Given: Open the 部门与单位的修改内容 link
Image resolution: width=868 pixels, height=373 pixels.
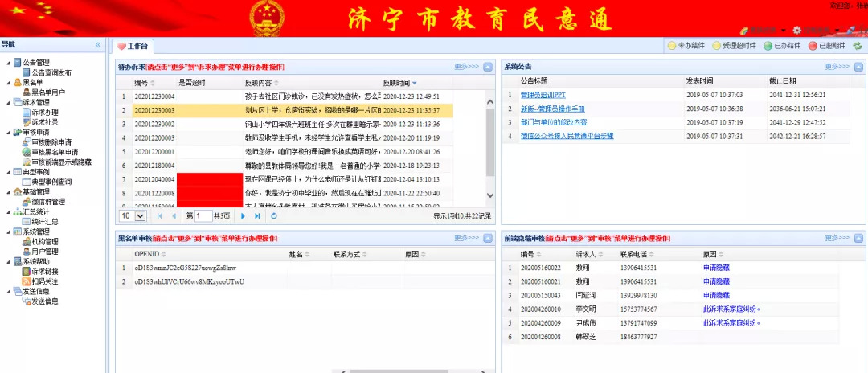Looking at the screenshot, I should pyautogui.click(x=554, y=122).
